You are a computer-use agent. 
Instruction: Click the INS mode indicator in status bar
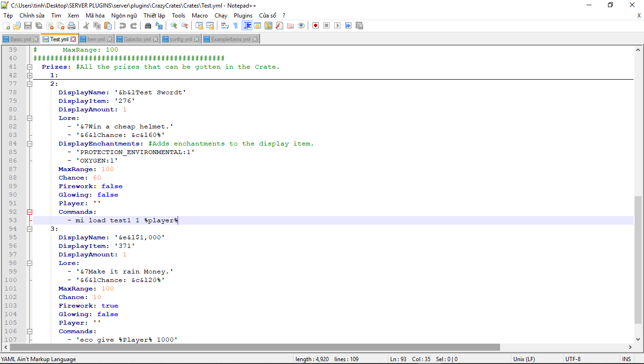point(626,359)
